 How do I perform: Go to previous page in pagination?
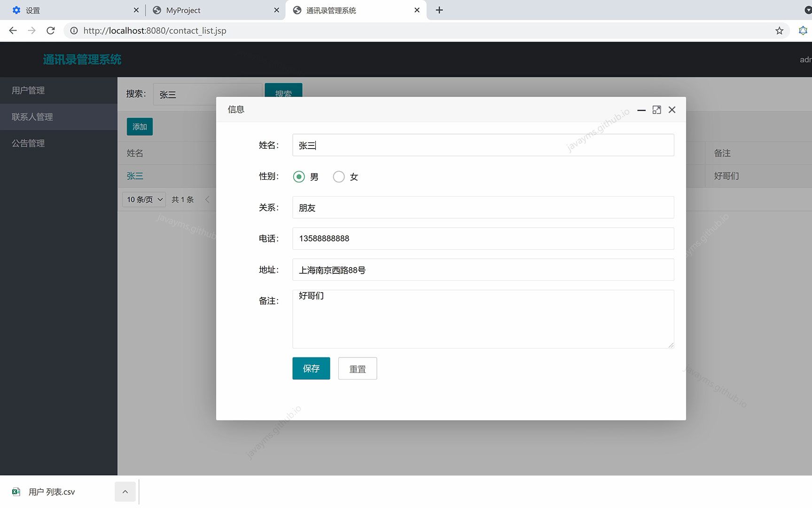pos(207,199)
